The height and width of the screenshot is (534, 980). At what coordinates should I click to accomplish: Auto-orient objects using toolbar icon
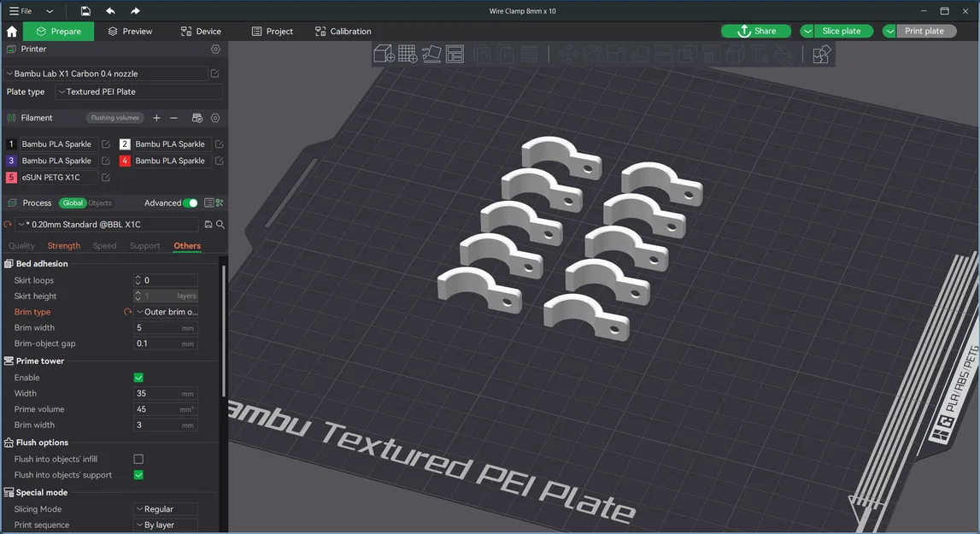click(x=431, y=55)
